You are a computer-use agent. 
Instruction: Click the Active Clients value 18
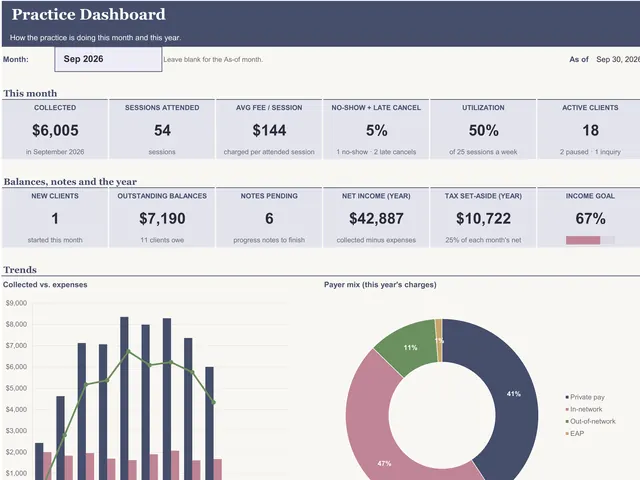[590, 130]
